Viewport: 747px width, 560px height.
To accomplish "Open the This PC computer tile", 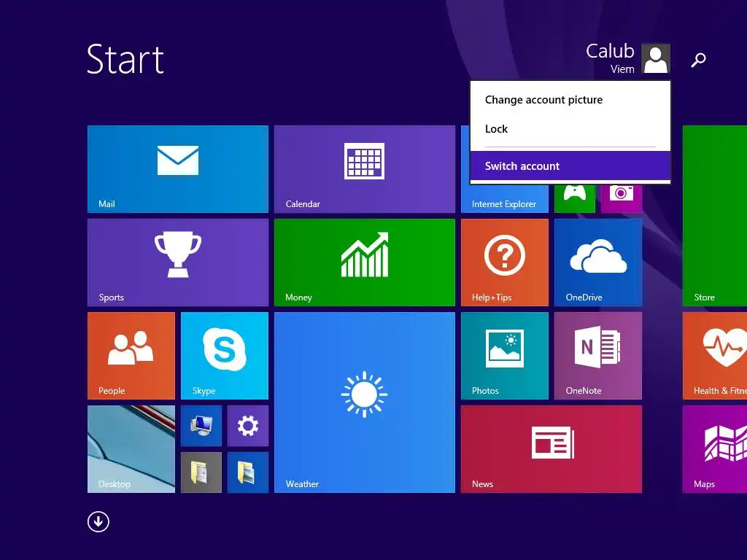I will [201, 426].
